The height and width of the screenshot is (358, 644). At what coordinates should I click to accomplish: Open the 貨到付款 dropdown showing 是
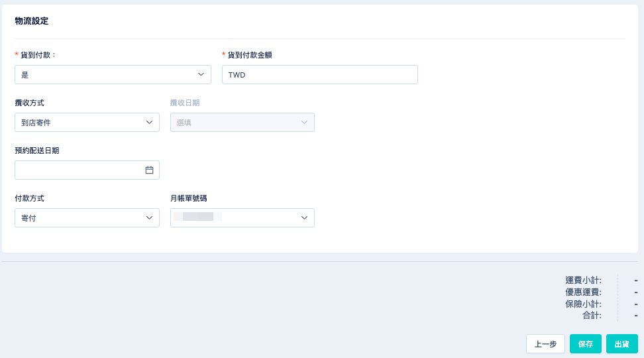point(113,75)
